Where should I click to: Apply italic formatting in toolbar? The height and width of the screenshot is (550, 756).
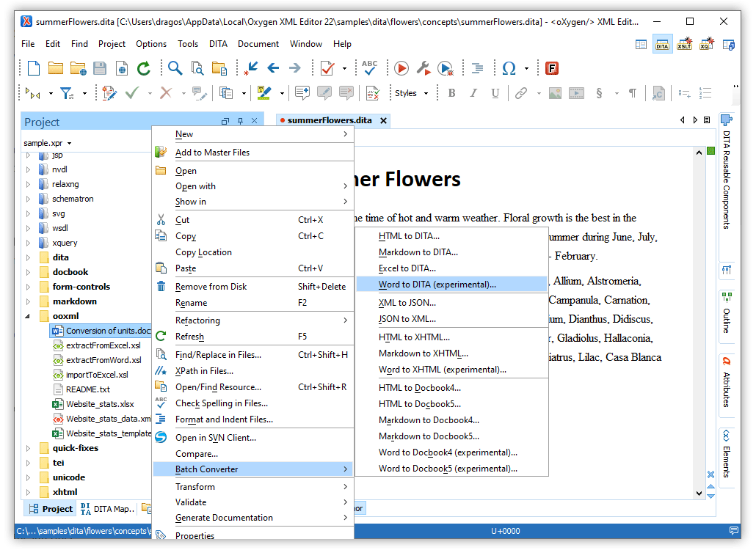pos(473,93)
